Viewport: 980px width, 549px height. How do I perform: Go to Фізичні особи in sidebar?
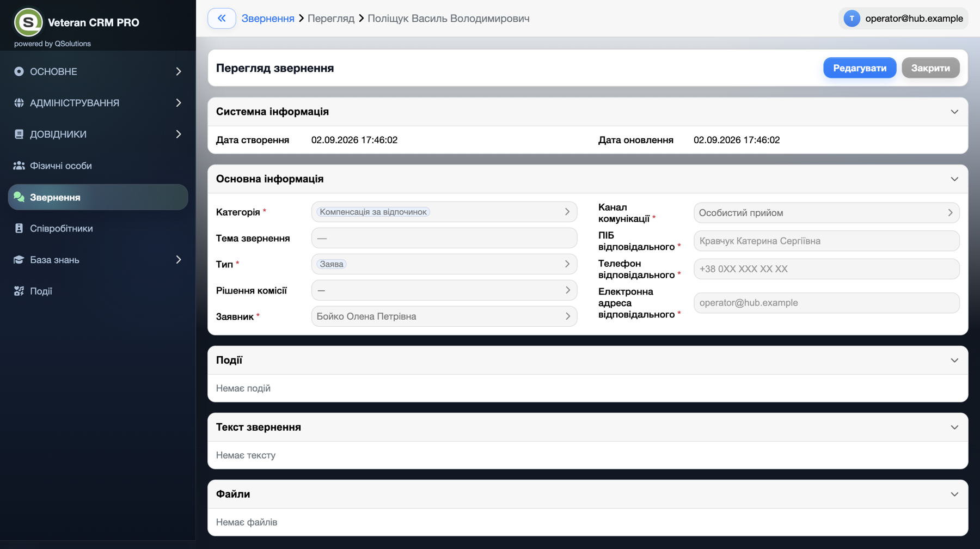click(x=98, y=166)
